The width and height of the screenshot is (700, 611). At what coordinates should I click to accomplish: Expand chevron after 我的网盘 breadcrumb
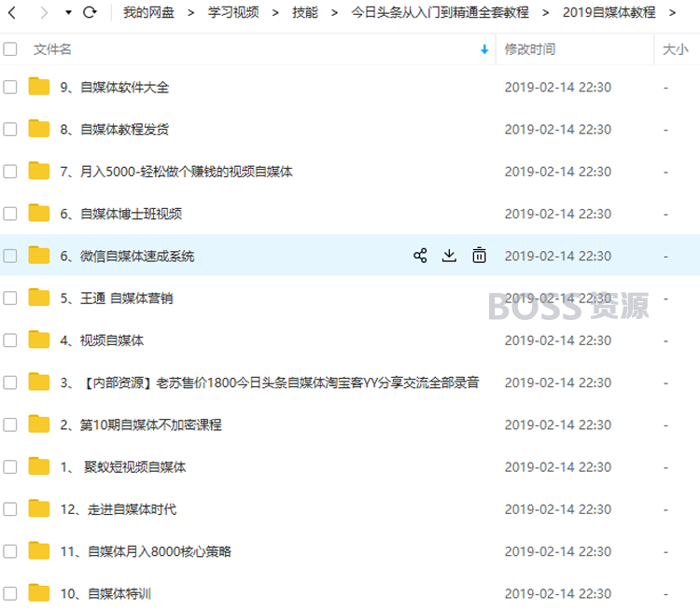tap(190, 13)
